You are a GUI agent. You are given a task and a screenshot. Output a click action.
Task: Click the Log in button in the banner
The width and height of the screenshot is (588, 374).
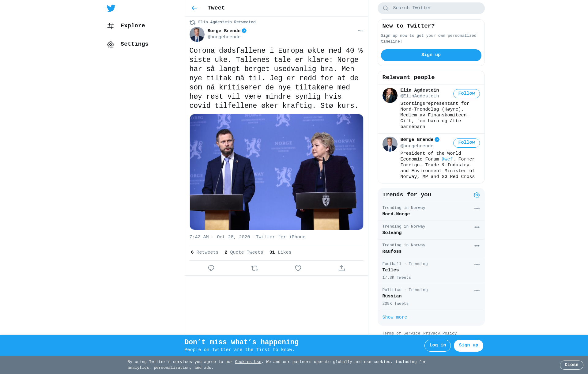point(437,346)
